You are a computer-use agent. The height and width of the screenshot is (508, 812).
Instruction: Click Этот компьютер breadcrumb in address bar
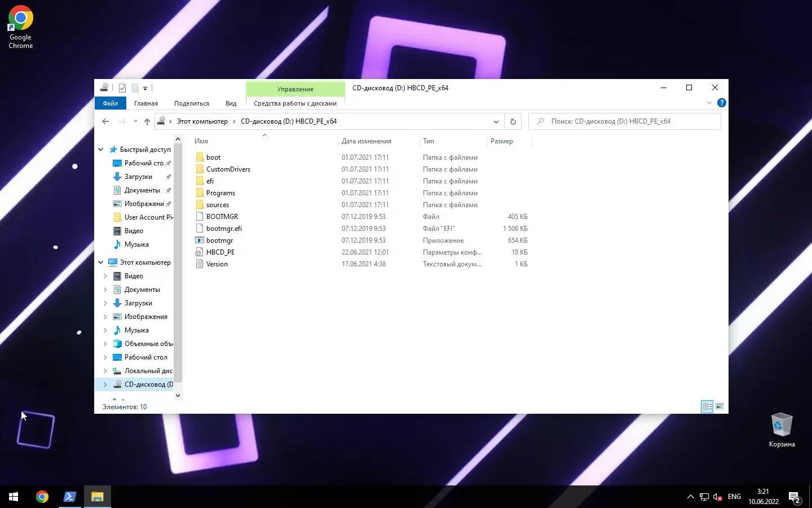[x=202, y=121]
